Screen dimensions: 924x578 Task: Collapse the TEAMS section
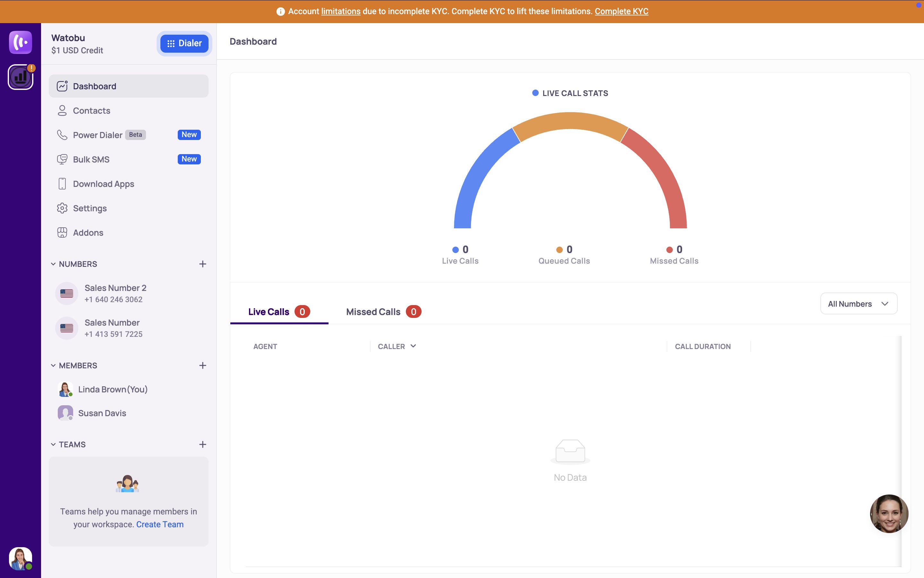tap(53, 444)
